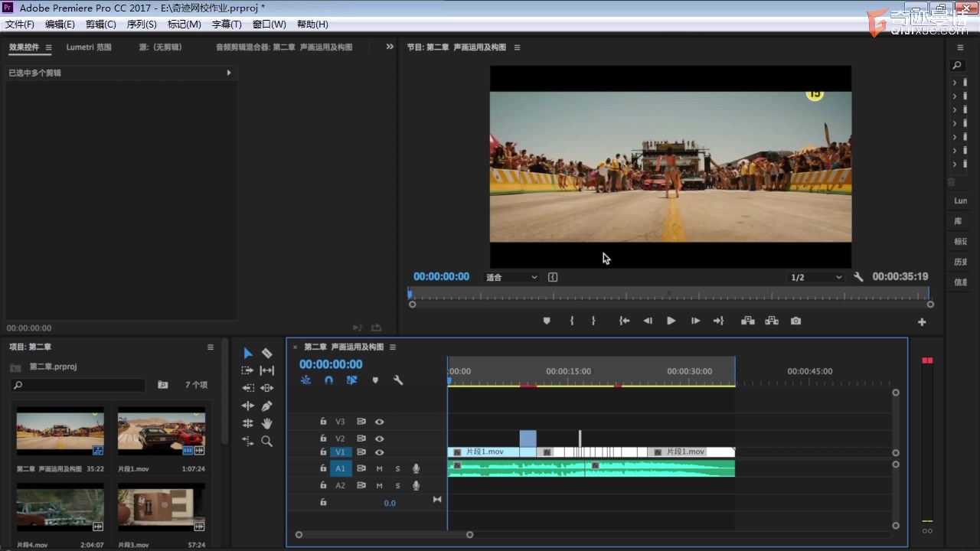Image resolution: width=980 pixels, height=551 pixels.
Task: Open the zoom level 适合 dropdown
Action: point(511,277)
